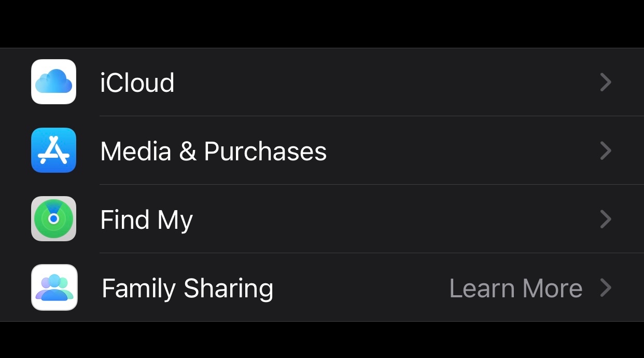Click the blue cloud shape inside iCloud icon
Viewport: 644px width, 358px height.
click(53, 81)
